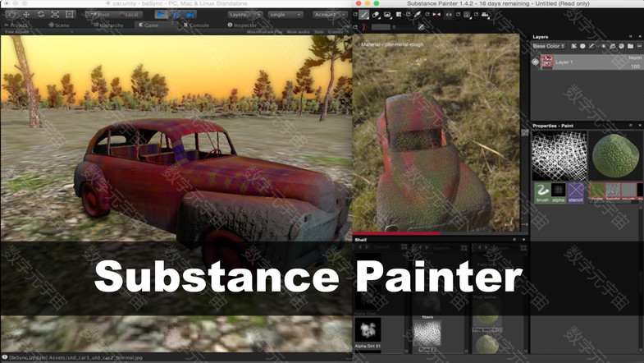Select the alpha properties button
Screen dimensions: 644x363
(x=558, y=193)
